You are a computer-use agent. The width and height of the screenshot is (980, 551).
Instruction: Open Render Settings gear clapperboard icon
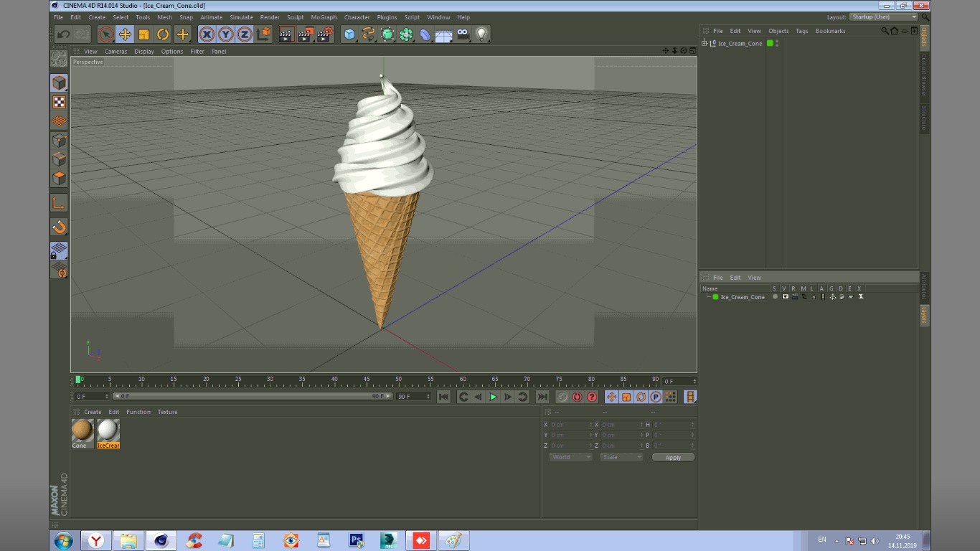tap(325, 34)
